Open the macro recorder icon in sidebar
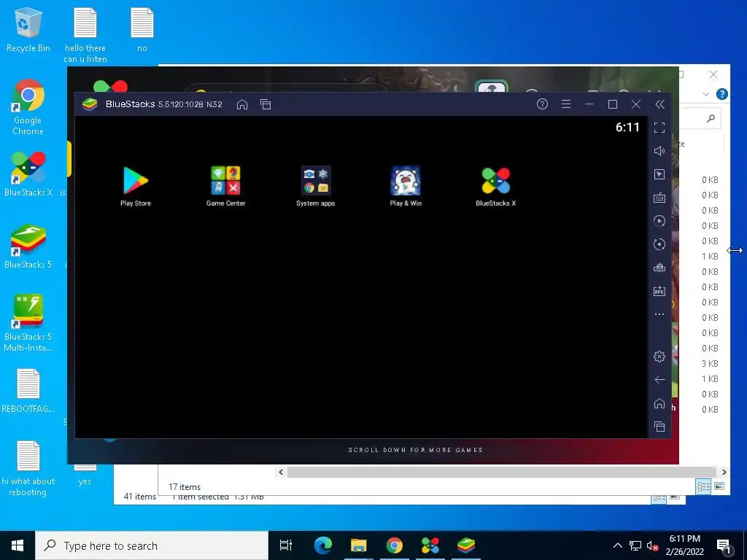747x560 pixels. 659,221
